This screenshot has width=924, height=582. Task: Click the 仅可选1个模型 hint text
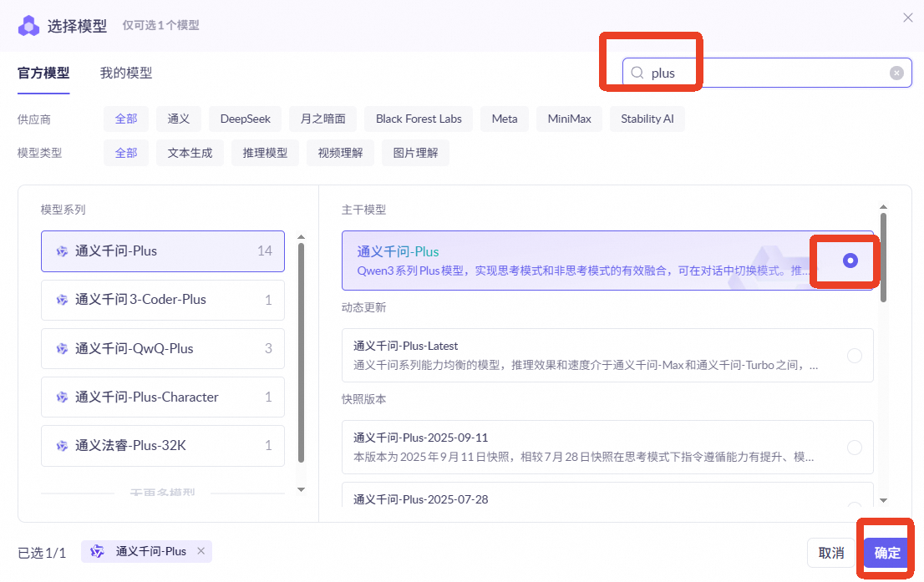[x=161, y=25]
